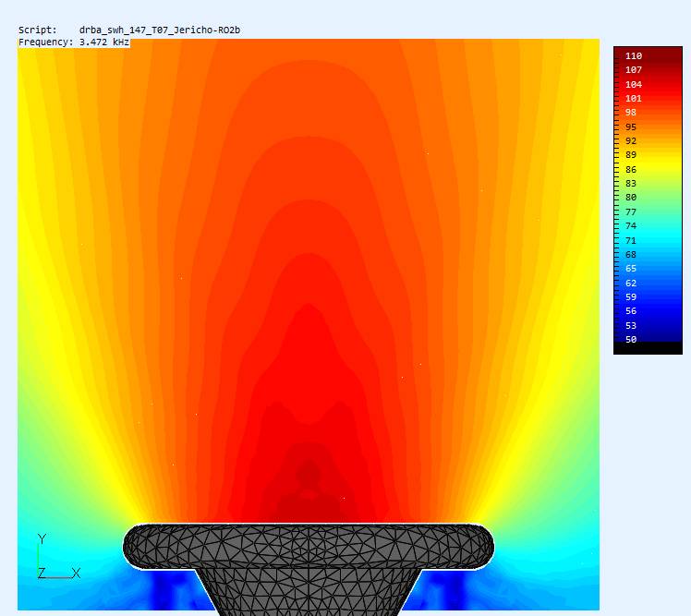Select the 53 value on the color scale
This screenshot has height=616, width=691.
(631, 326)
